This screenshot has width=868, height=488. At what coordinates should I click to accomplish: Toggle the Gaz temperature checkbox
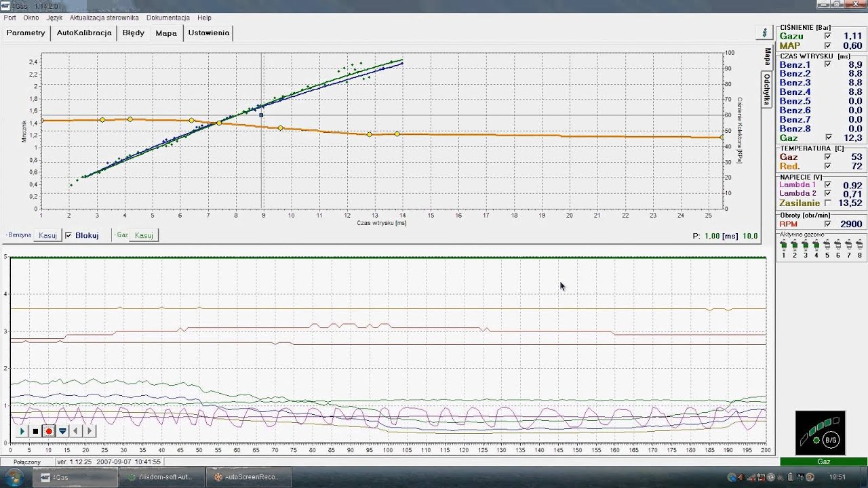click(x=827, y=157)
